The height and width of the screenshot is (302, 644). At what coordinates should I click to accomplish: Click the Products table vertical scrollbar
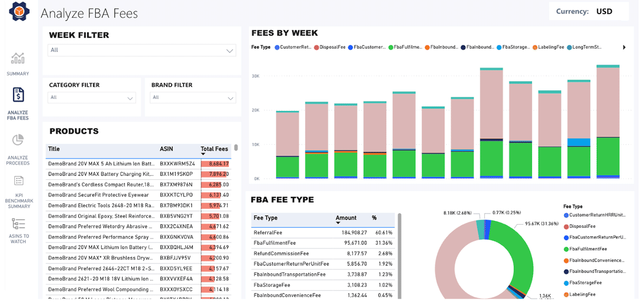(x=236, y=148)
